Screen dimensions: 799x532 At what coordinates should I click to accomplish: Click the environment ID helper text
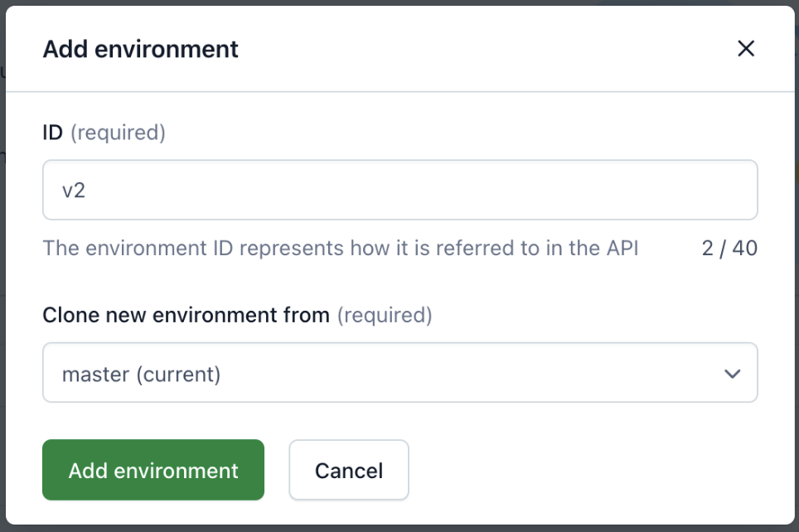[340, 248]
